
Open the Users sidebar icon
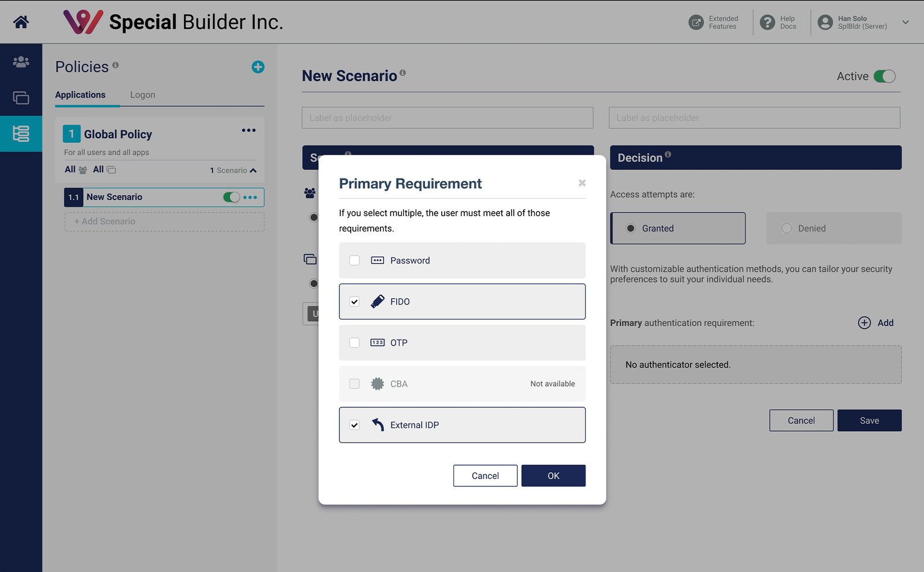click(21, 62)
